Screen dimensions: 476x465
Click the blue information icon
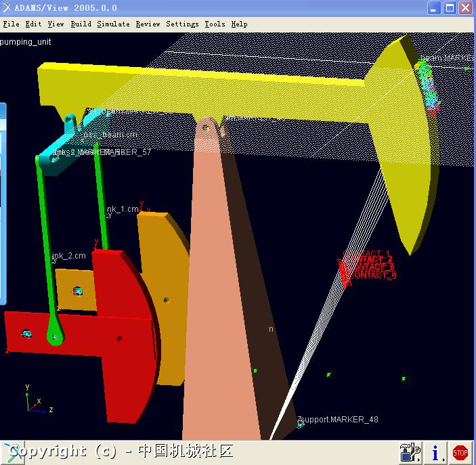437,451
